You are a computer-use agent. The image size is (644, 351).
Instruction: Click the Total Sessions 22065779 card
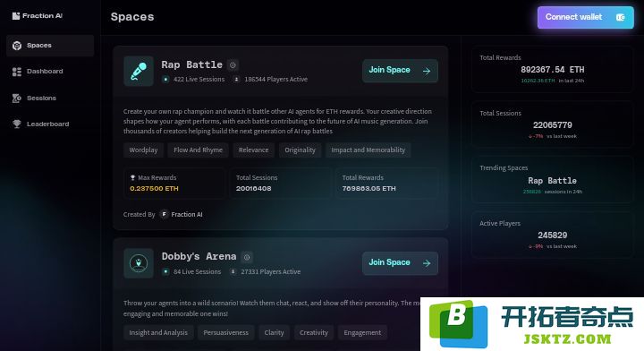pyautogui.click(x=553, y=124)
